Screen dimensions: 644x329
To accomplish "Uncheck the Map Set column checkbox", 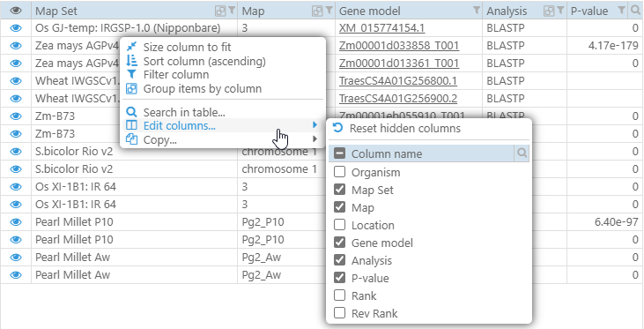I will click(x=340, y=190).
